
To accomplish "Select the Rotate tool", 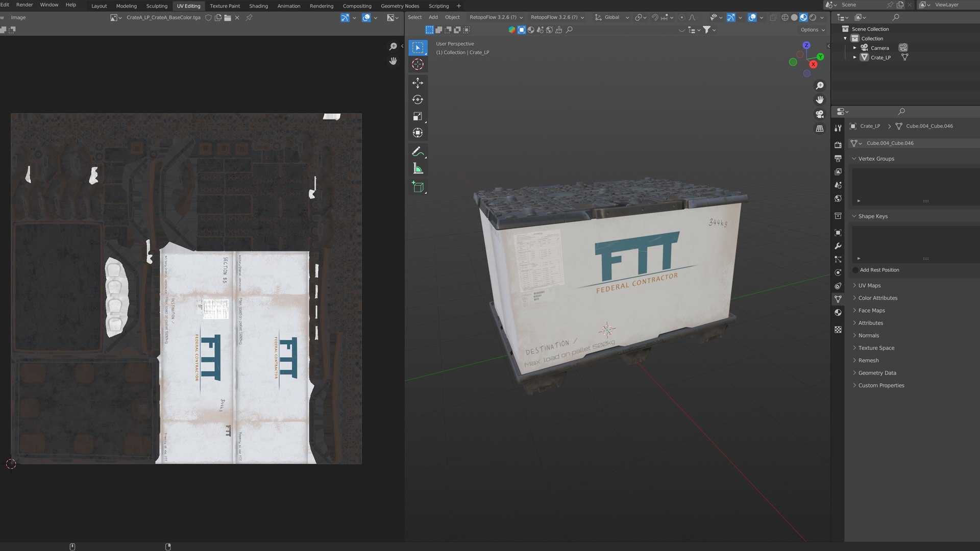I will point(418,99).
